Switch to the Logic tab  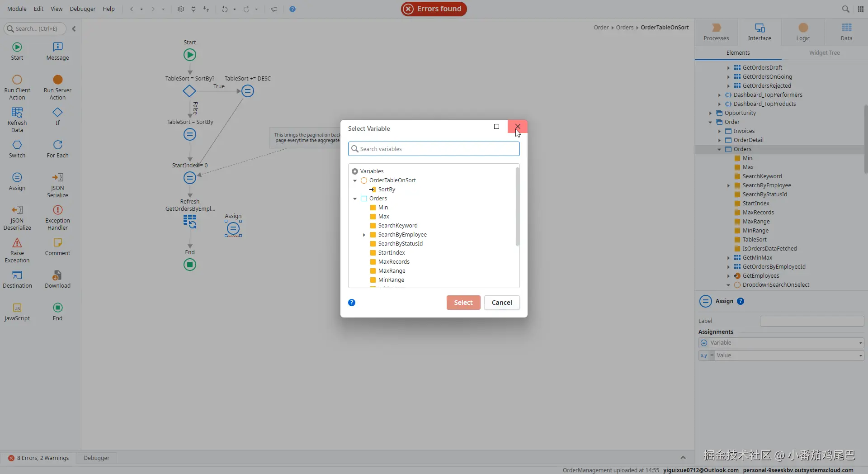tap(803, 32)
